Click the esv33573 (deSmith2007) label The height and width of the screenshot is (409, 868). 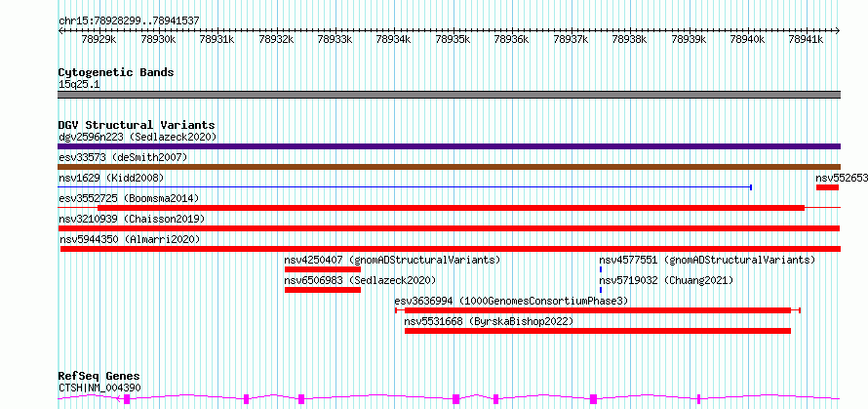pyautogui.click(x=123, y=158)
